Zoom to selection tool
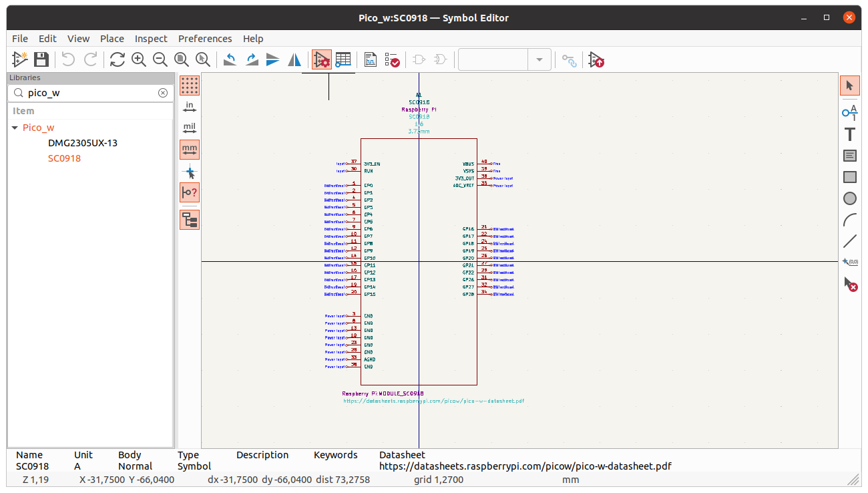Image resolution: width=868 pixels, height=493 pixels. (203, 59)
